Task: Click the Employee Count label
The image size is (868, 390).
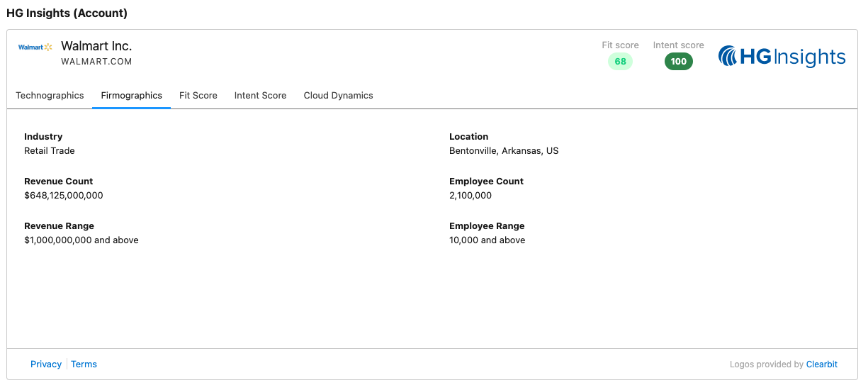Action: tap(486, 181)
